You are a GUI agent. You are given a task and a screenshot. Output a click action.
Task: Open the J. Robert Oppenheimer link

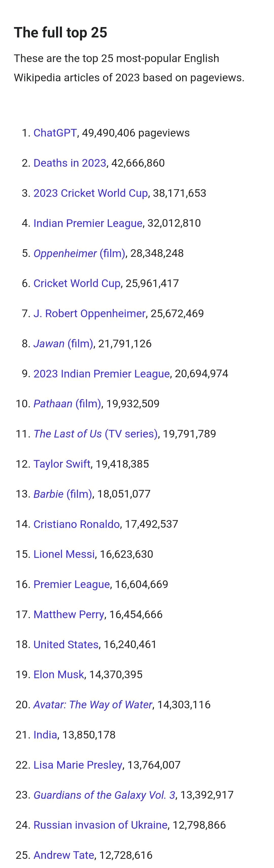[x=89, y=313]
